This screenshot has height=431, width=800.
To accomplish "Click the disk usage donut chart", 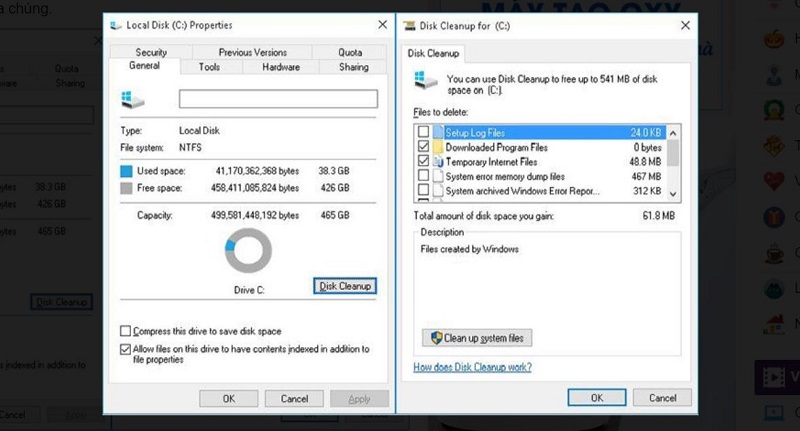I will coord(248,250).
